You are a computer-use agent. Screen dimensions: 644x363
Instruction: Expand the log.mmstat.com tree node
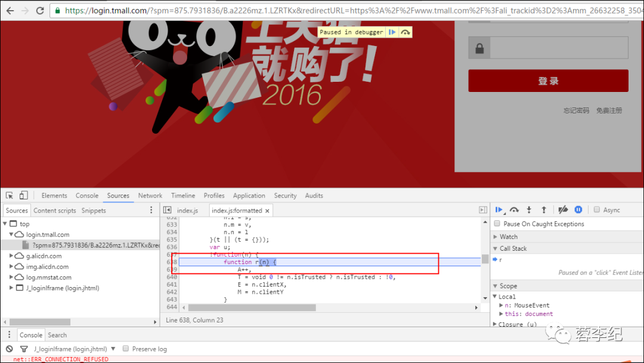click(11, 277)
